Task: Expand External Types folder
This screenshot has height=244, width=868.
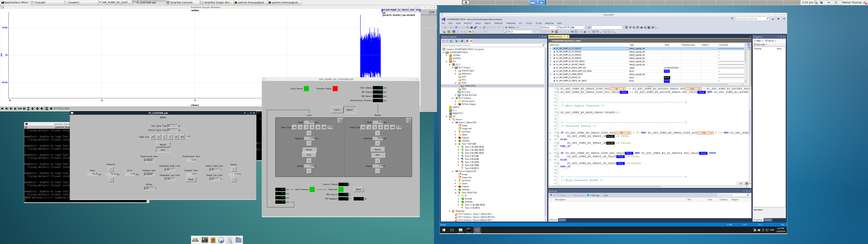Action: (456, 71)
